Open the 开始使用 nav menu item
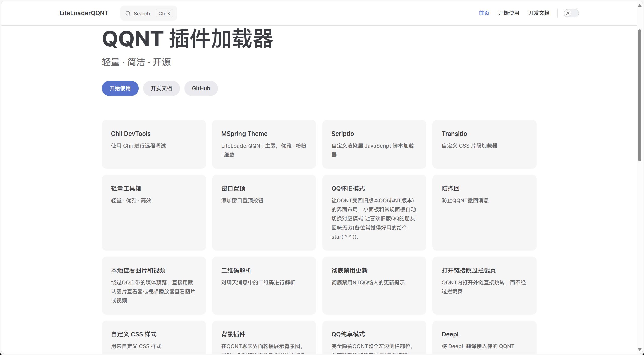 click(509, 13)
